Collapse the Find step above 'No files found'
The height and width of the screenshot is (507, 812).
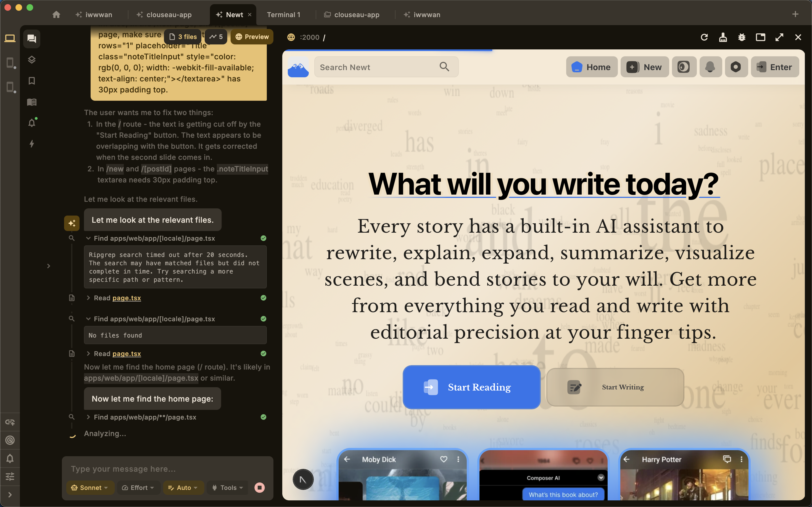(x=88, y=319)
